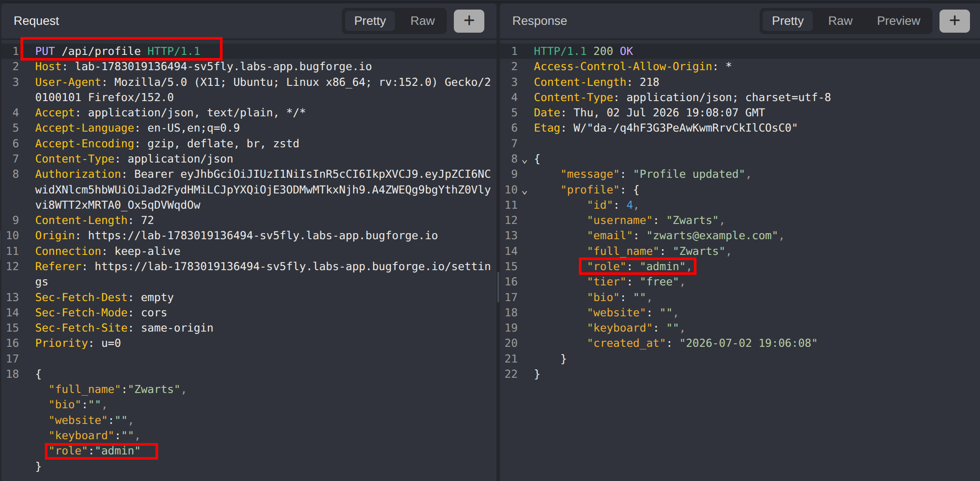The image size is (980, 481).
Task: Click the Response panel title
Action: pos(540,21)
